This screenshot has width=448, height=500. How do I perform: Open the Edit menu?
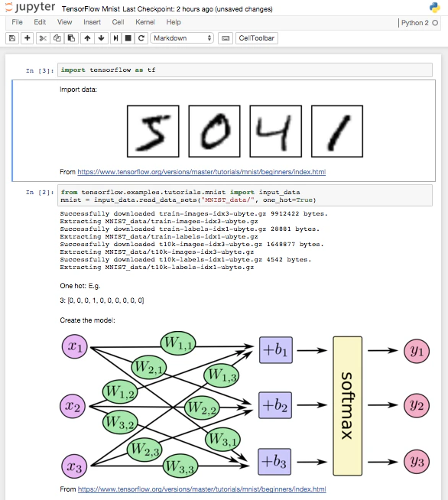click(40, 22)
